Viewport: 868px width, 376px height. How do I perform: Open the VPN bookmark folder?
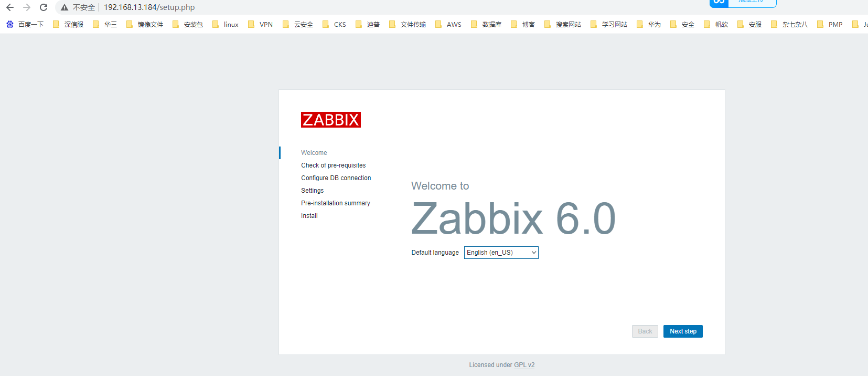coord(261,24)
